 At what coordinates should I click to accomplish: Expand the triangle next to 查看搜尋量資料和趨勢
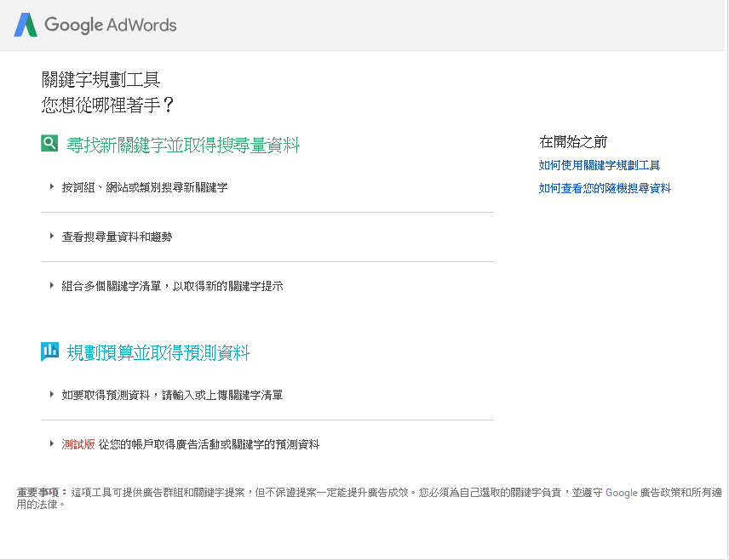51,236
